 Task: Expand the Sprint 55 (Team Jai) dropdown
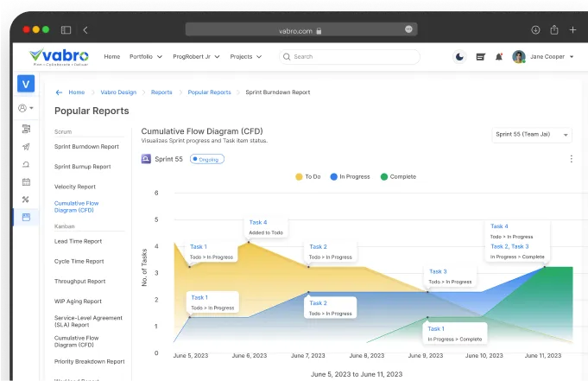[x=531, y=136]
